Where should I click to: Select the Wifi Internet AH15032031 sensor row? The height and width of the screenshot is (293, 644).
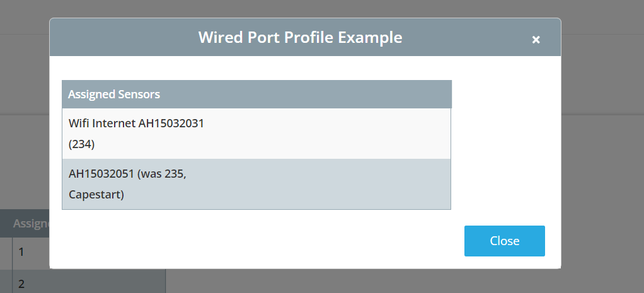pos(256,134)
